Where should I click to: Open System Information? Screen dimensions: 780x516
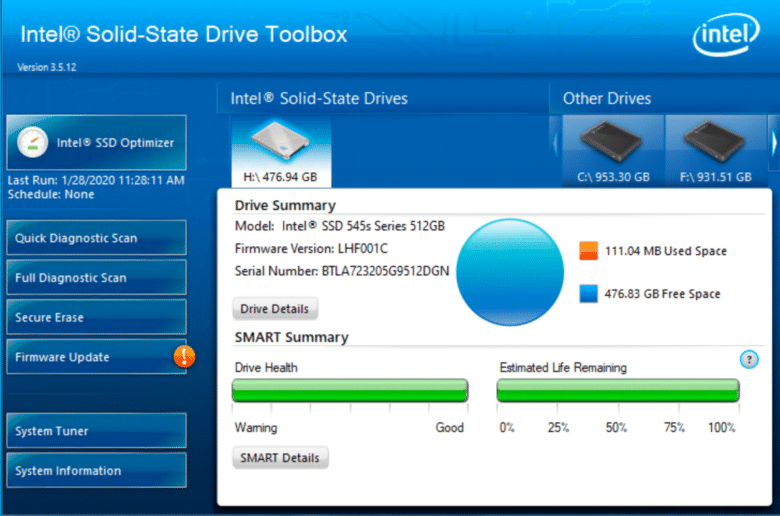[x=97, y=470]
